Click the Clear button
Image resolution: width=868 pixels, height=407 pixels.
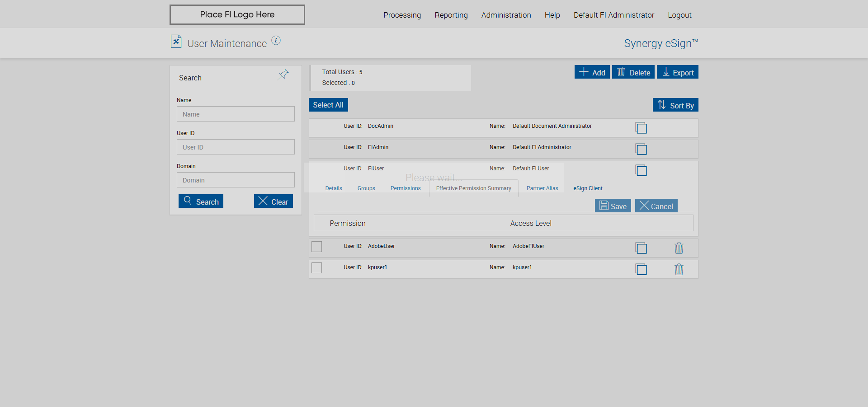pos(274,201)
